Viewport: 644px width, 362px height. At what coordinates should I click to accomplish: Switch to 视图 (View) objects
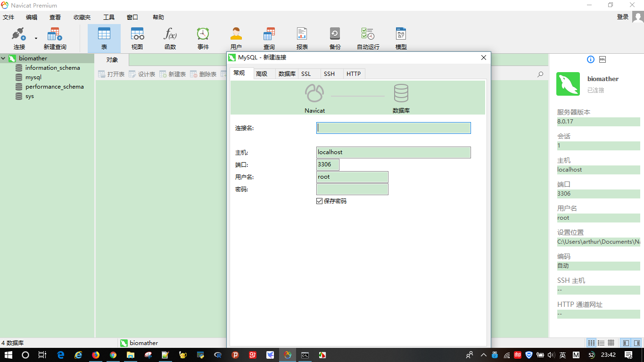(137, 38)
